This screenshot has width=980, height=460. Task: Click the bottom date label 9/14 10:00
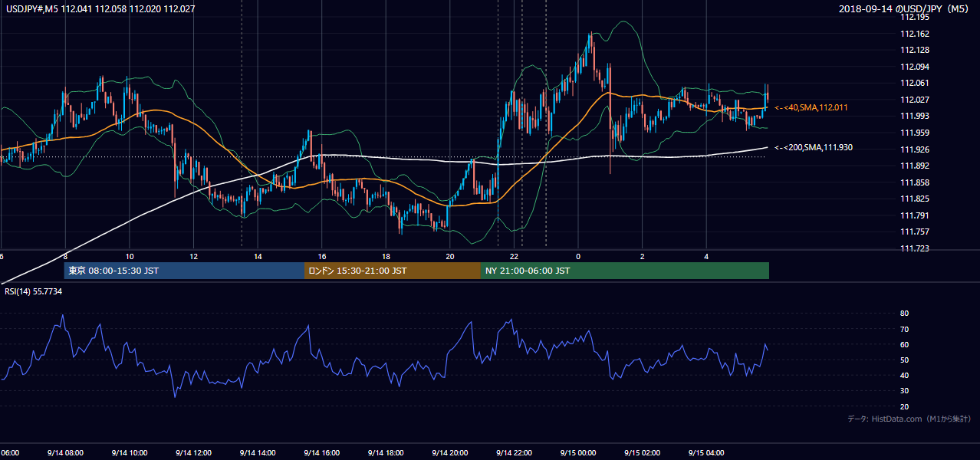[130, 452]
